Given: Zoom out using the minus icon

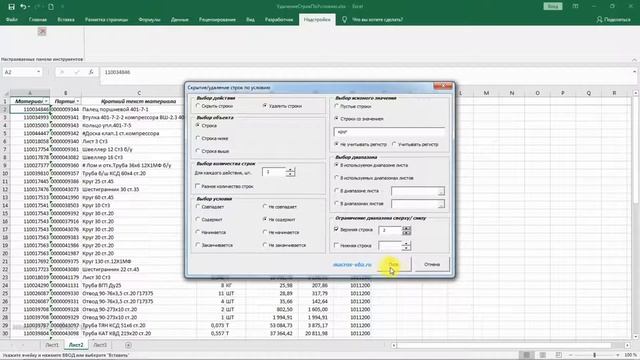Looking at the screenshot, I should point(571,355).
